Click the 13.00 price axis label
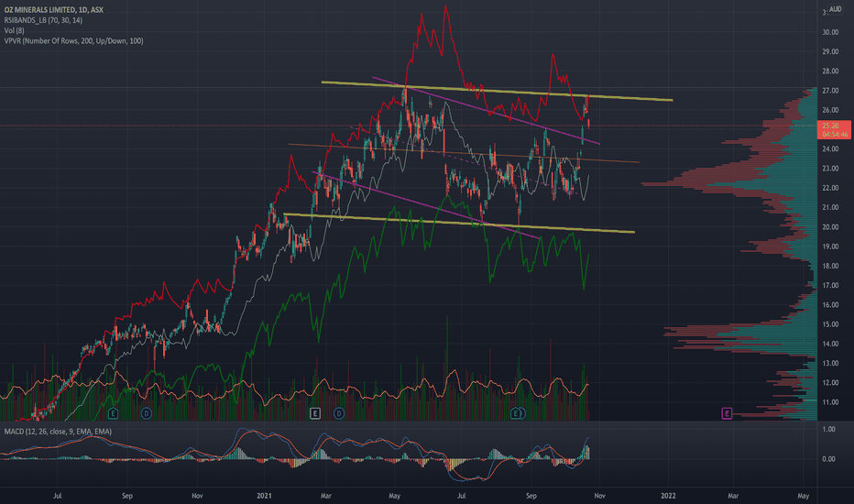854x504 pixels. [x=830, y=364]
